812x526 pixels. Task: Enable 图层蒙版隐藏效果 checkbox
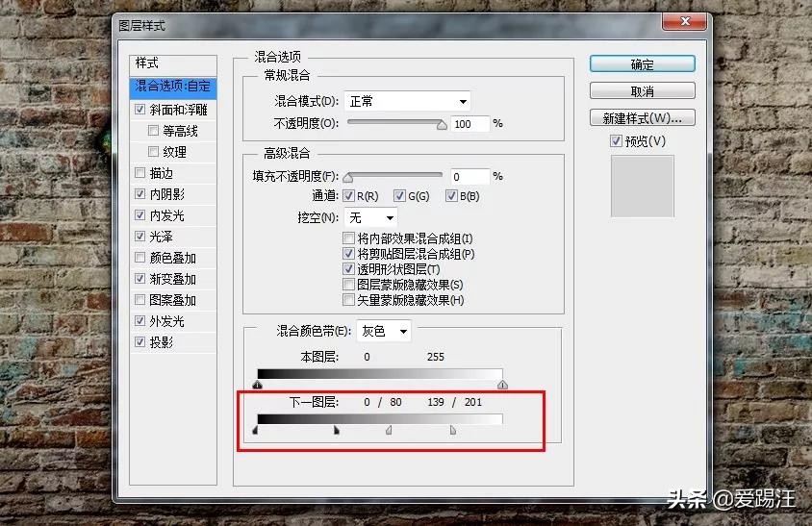348,285
